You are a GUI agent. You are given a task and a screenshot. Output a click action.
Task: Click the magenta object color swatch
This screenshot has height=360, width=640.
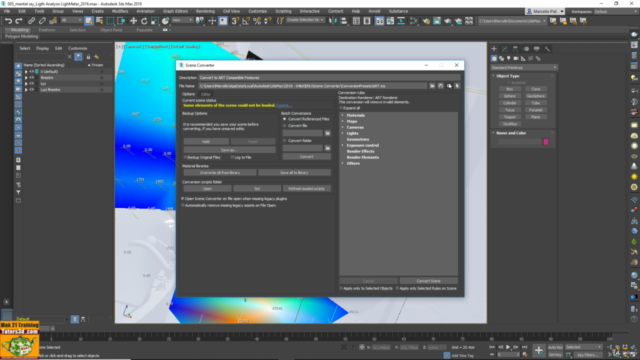(546, 142)
